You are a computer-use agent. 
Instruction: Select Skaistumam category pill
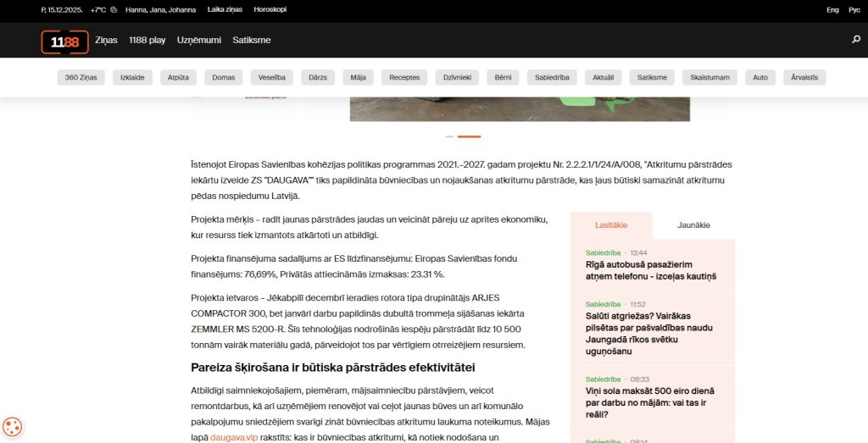pos(709,77)
